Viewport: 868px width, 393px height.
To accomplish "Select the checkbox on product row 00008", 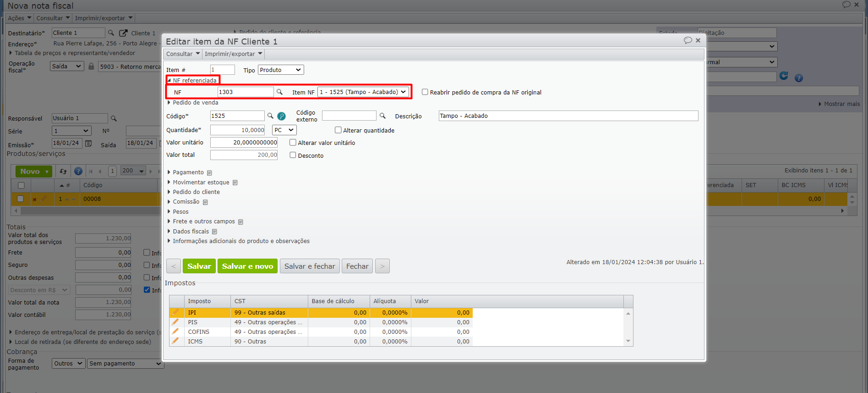I will coord(20,199).
